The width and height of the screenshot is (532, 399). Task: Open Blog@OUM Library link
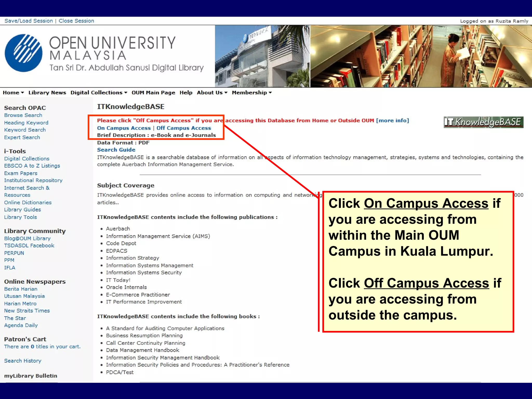pos(27,238)
